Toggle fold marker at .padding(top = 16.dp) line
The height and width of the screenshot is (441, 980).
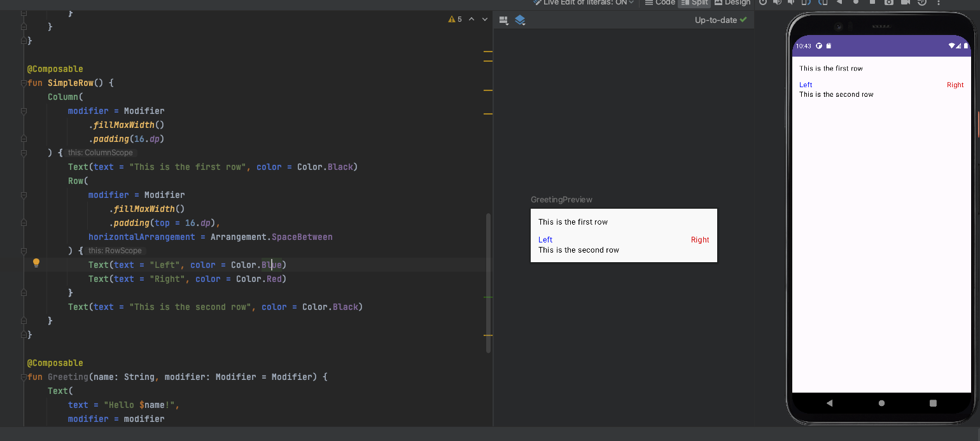(24, 223)
